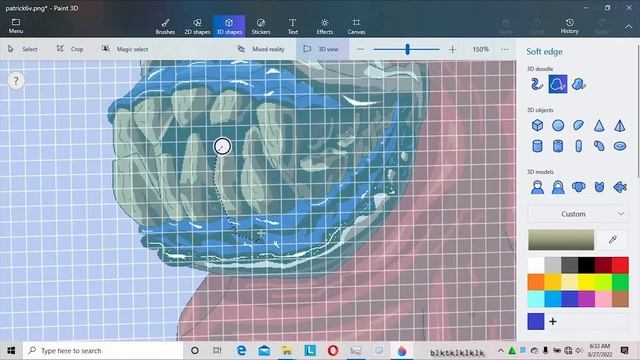Image resolution: width=640 pixels, height=360 pixels.
Task: Open the Menu button
Action: pos(16,26)
